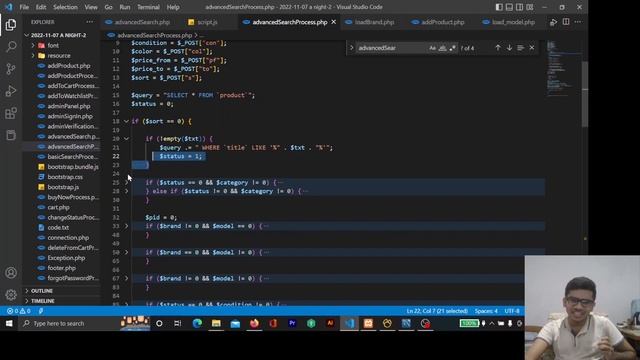
Task: Open addProduct.php in explorer
Action: pos(69,66)
